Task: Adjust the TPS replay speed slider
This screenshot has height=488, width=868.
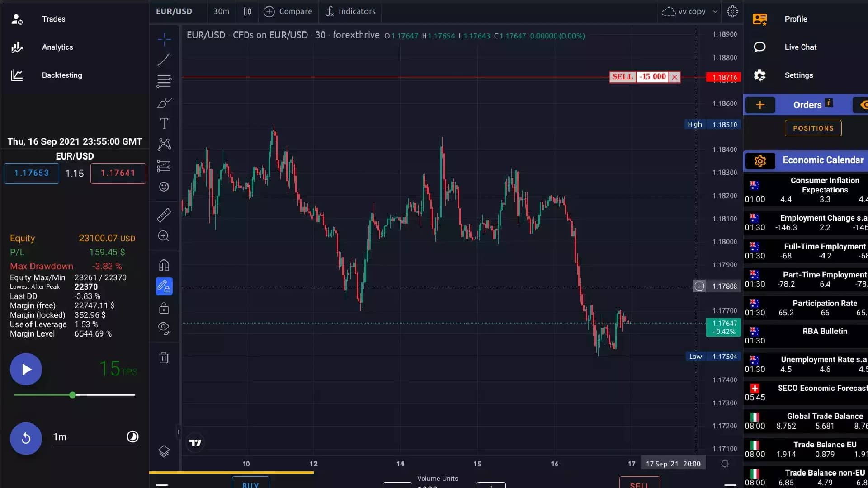Action: click(73, 395)
